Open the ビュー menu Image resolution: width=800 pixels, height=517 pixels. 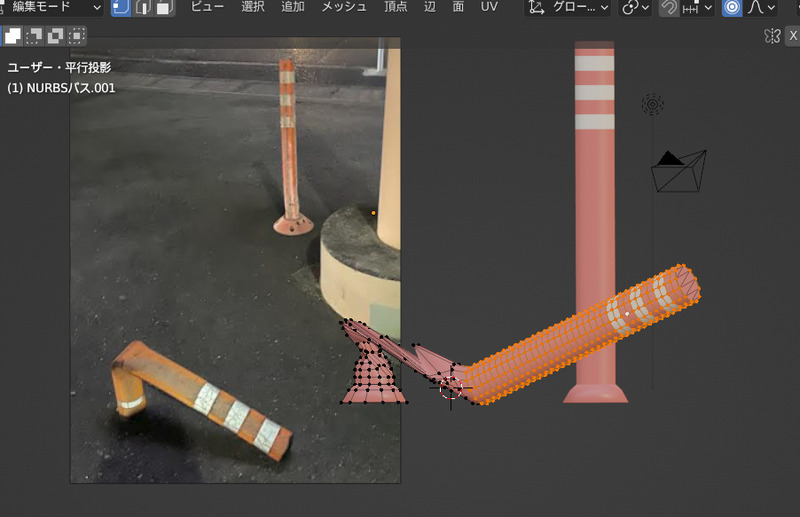pos(207,7)
